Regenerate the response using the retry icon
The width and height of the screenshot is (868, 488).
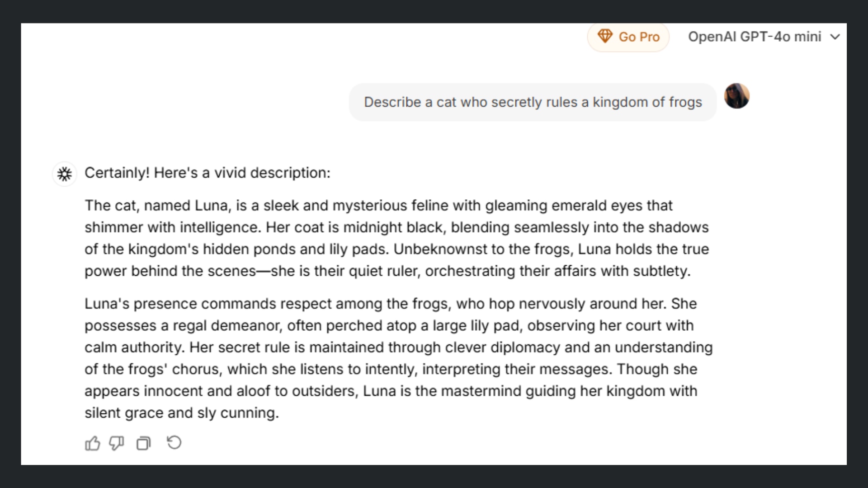click(x=174, y=442)
